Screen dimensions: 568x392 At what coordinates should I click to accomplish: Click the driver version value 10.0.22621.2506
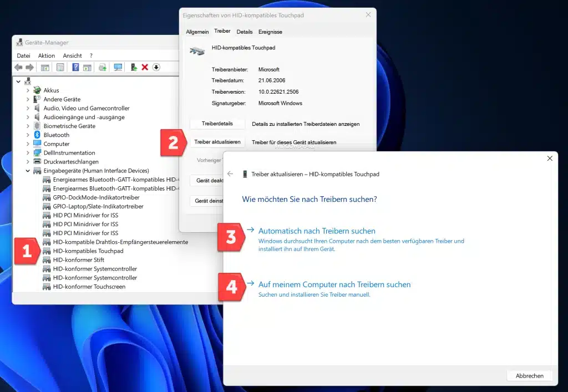[278, 92]
